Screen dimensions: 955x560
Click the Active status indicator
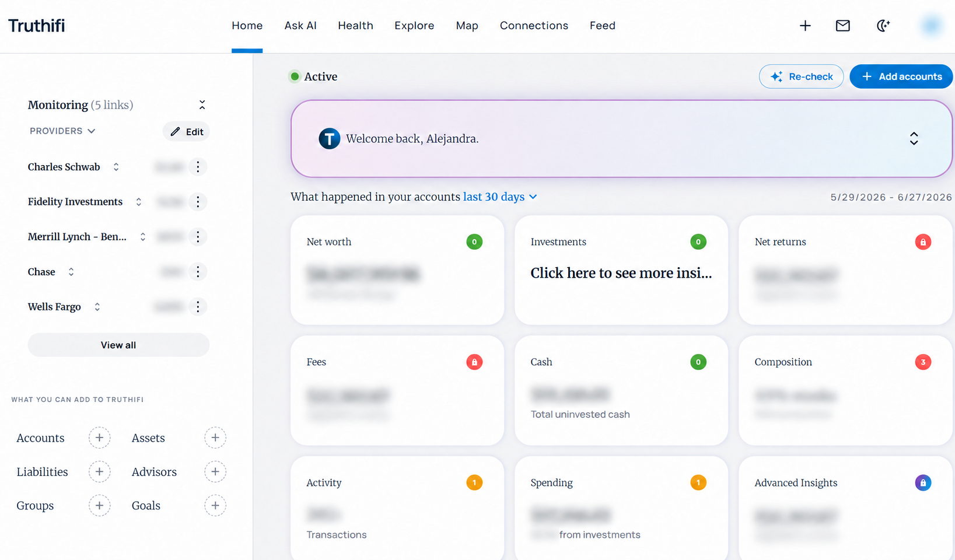(313, 76)
